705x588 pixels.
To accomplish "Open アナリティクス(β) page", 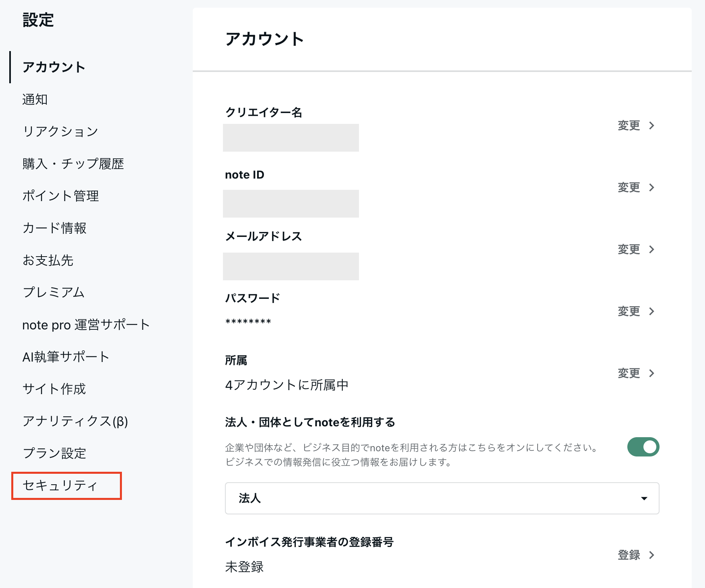I will coord(75,421).
